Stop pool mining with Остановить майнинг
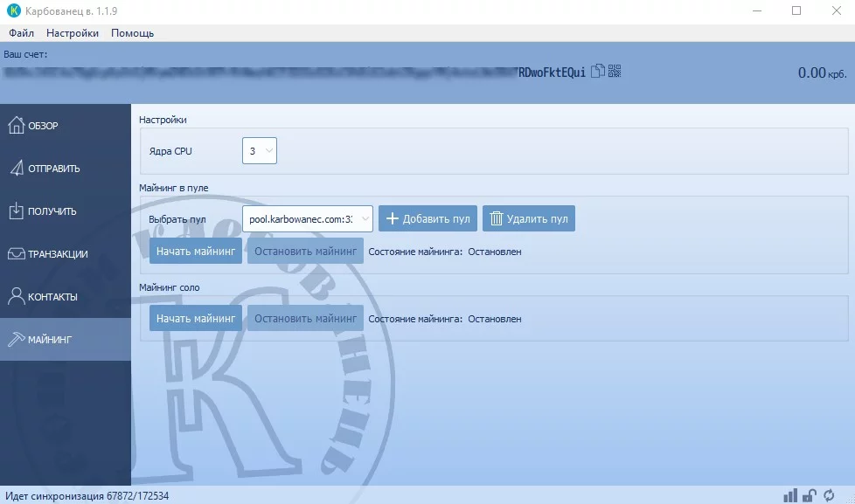 tap(305, 252)
